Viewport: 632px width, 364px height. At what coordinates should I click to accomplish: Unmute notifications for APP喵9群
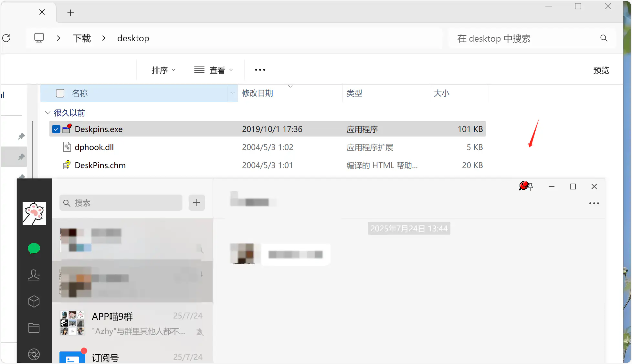pyautogui.click(x=200, y=332)
